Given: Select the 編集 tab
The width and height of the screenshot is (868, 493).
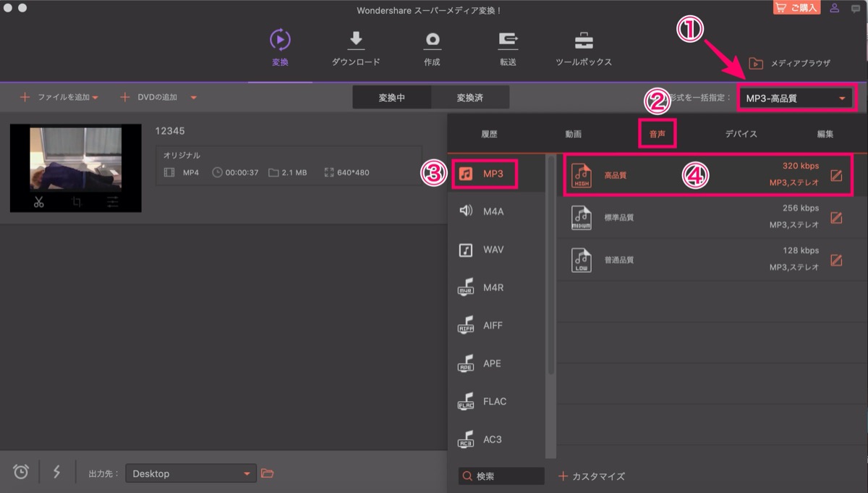Looking at the screenshot, I should pos(825,134).
